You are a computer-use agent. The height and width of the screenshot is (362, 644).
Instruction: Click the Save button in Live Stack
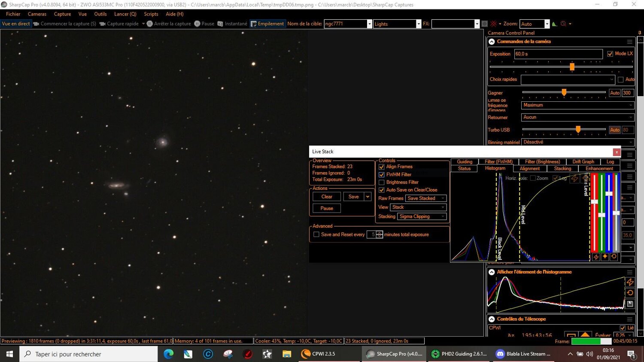click(x=354, y=197)
